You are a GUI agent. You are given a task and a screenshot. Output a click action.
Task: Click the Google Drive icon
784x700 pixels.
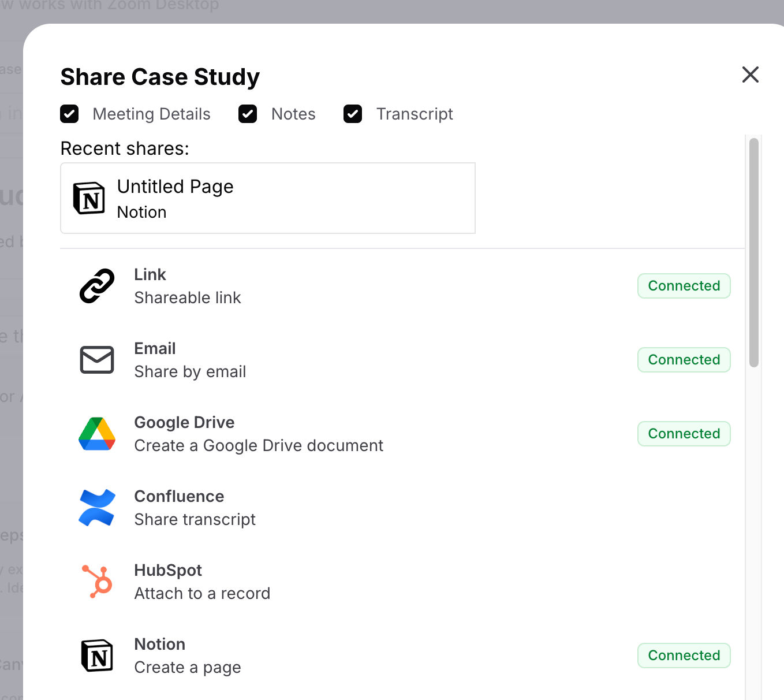(96, 433)
